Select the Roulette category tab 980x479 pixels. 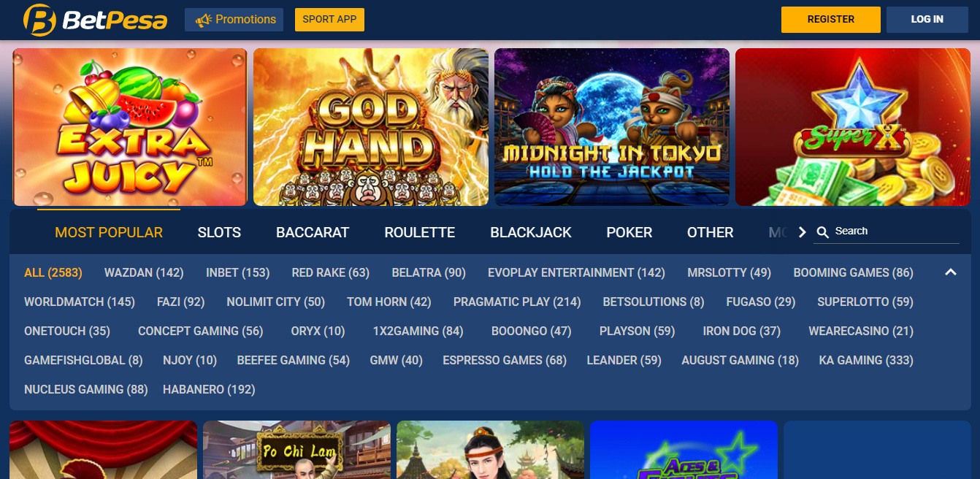tap(420, 232)
